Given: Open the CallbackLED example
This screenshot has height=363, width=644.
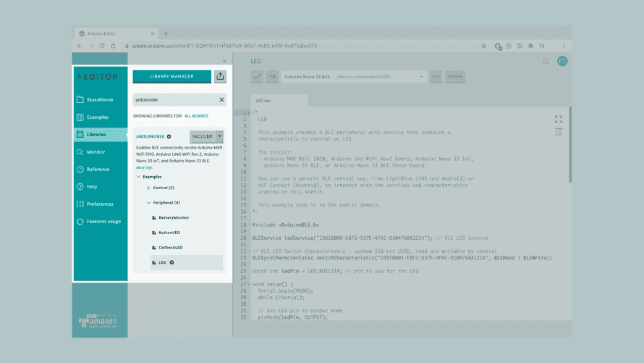Looking at the screenshot, I should [171, 248].
